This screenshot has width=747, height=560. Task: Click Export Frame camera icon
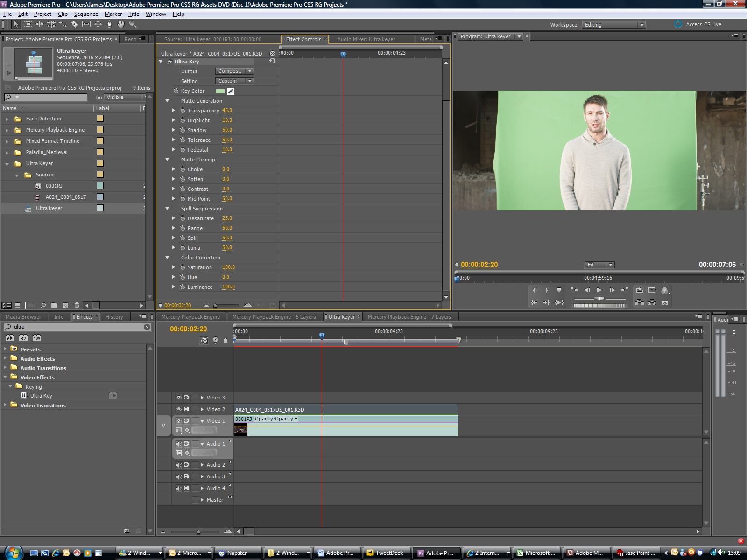tap(665, 303)
